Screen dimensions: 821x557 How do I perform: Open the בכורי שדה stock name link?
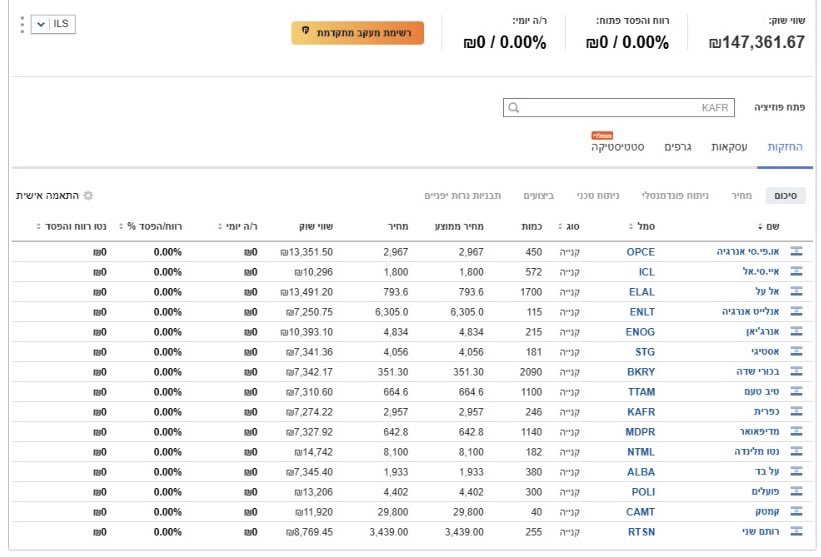click(x=758, y=372)
